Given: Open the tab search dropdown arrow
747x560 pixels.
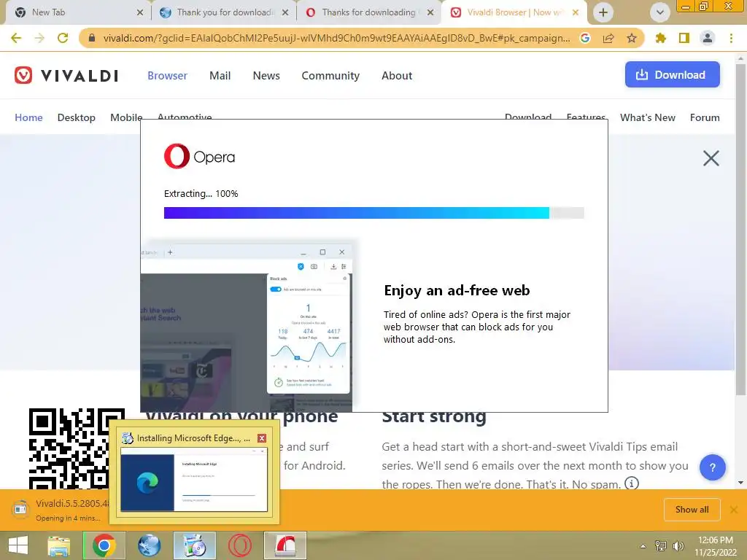Looking at the screenshot, I should click(x=659, y=12).
